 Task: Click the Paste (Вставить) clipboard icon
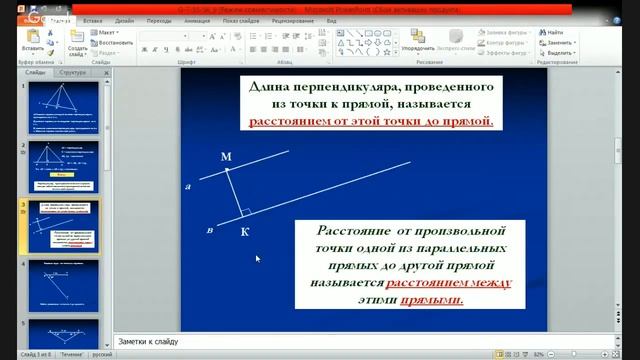[33, 37]
